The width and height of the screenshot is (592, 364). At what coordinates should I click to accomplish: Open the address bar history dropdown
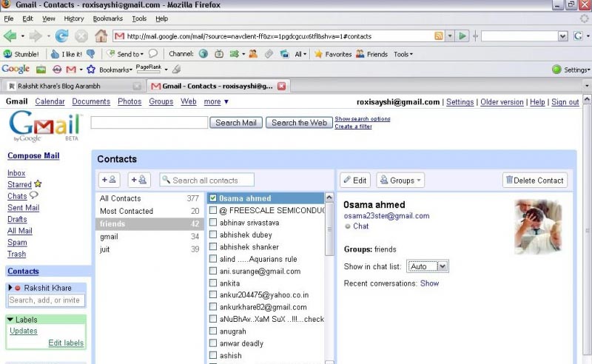(x=450, y=36)
